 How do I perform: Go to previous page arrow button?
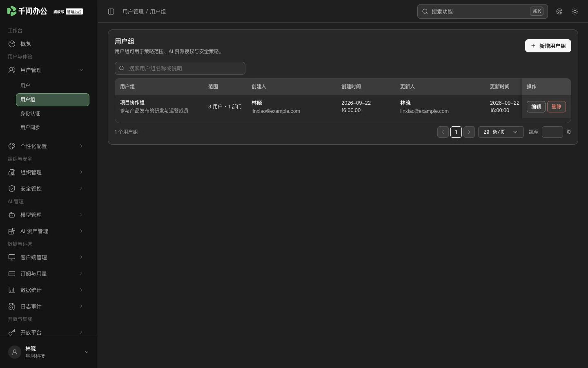click(x=443, y=132)
